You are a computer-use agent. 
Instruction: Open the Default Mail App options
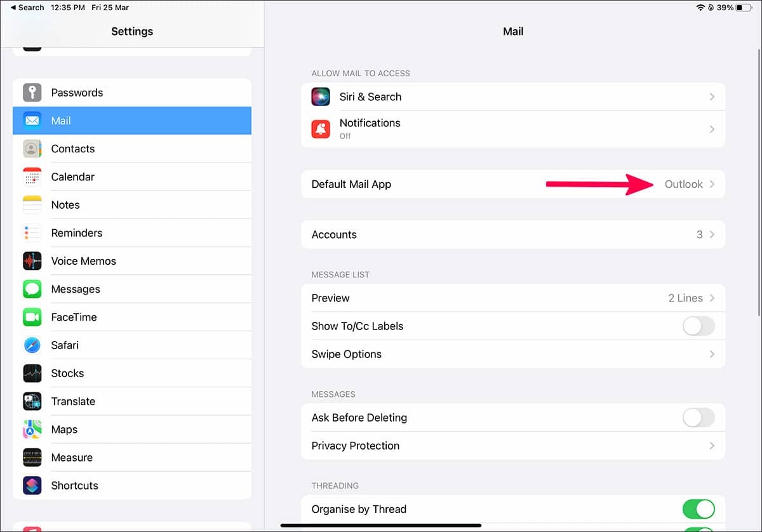click(x=513, y=183)
